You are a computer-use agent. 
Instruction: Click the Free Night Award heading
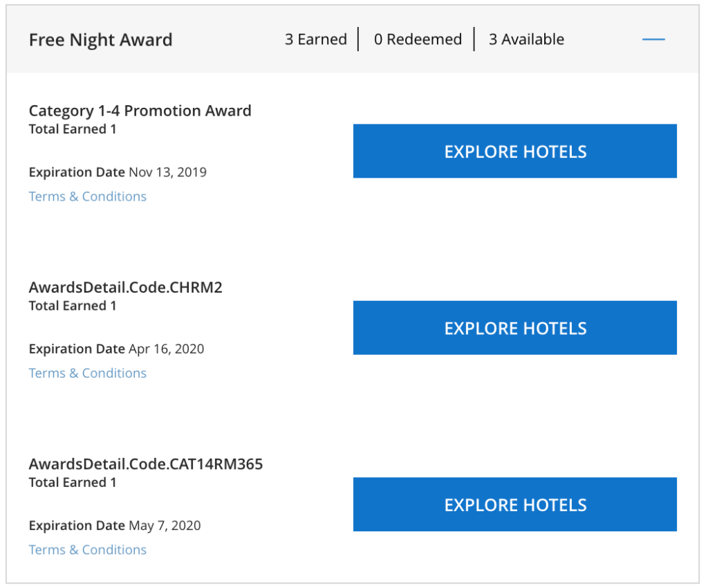(100, 39)
